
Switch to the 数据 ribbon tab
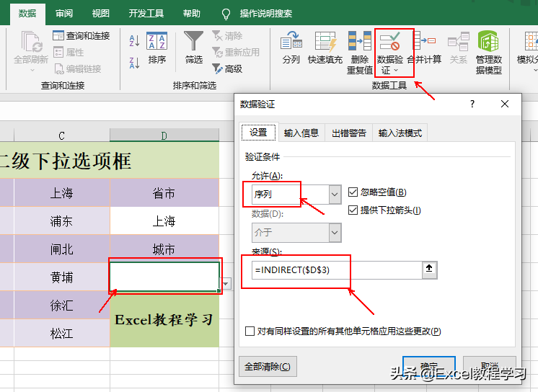(27, 14)
